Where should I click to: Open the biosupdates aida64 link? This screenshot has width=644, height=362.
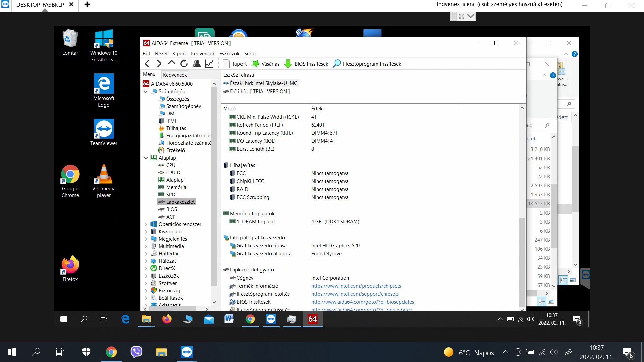[362, 302]
